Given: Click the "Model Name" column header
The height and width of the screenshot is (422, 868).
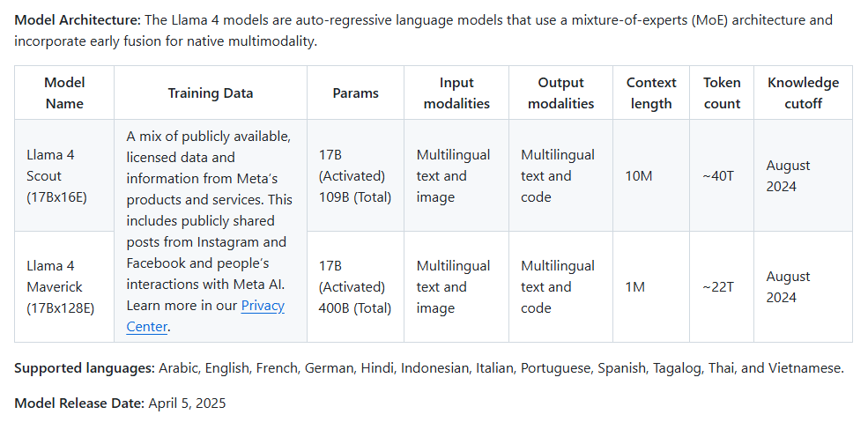Looking at the screenshot, I should coord(64,93).
